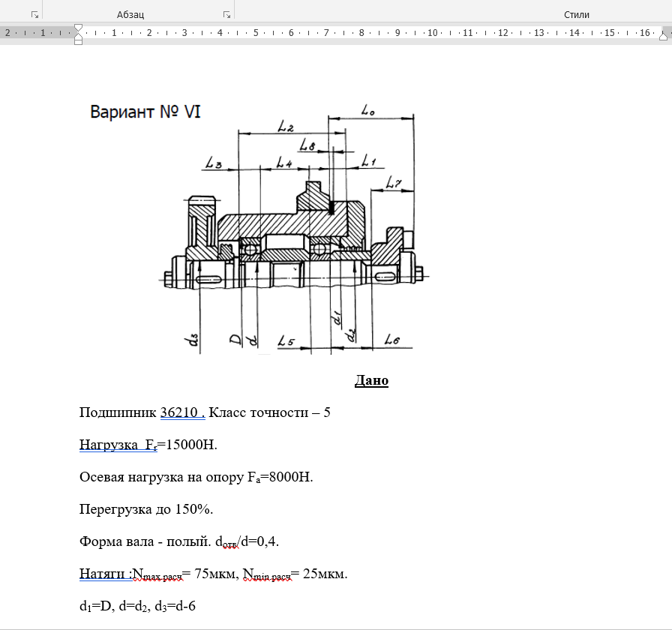672x630 pixels.
Task: Open the font dialog launcher left of Абзац
Action: click(x=34, y=14)
